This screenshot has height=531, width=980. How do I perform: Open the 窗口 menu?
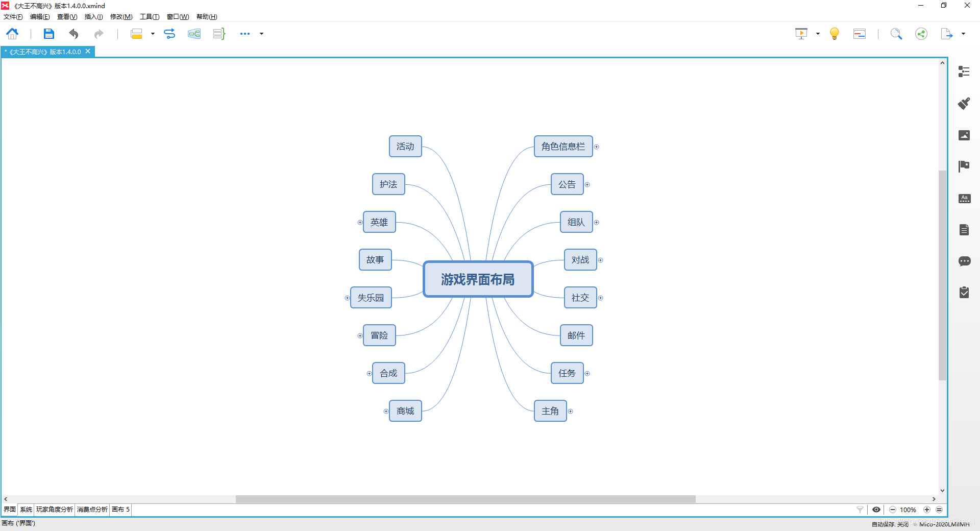point(178,17)
